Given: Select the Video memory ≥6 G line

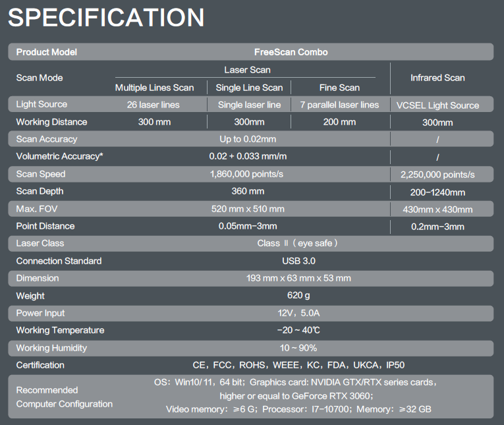Looking at the screenshot, I should click(298, 409).
